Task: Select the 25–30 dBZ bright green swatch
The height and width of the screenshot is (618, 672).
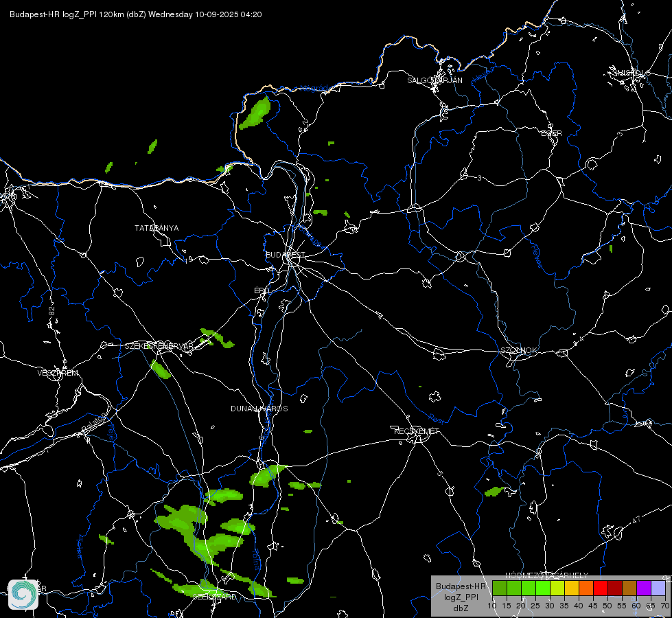Action: (543, 588)
